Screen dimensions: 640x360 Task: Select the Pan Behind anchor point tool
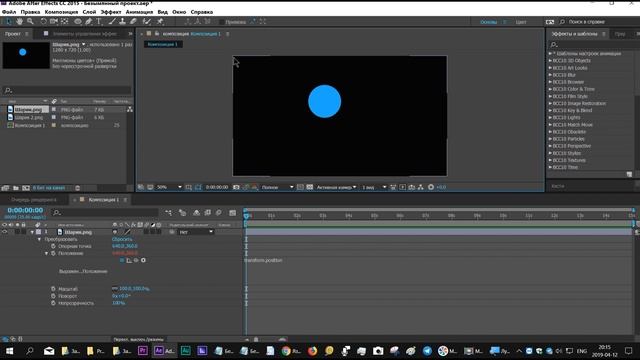pos(64,21)
